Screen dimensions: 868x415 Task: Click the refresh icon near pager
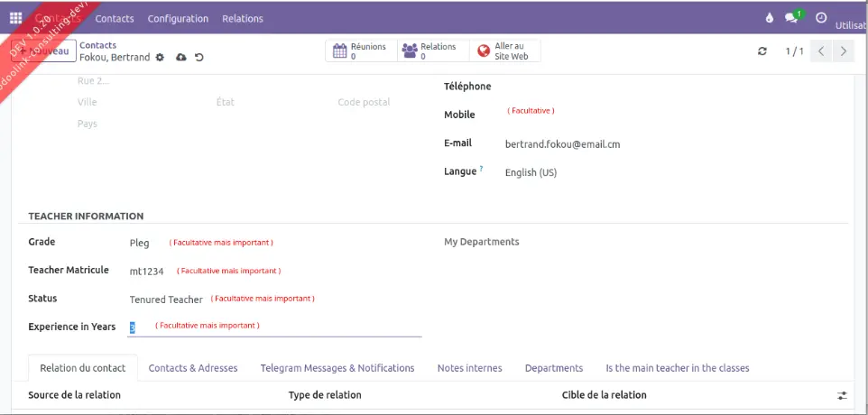pos(762,51)
